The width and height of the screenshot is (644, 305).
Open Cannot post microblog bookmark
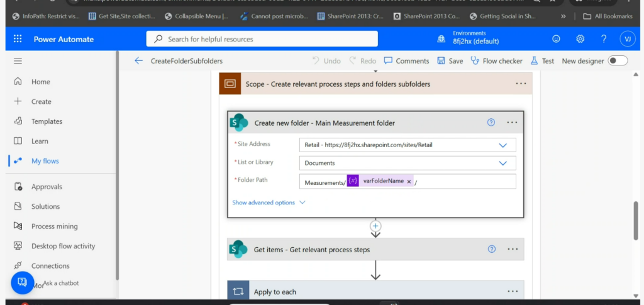tap(274, 16)
